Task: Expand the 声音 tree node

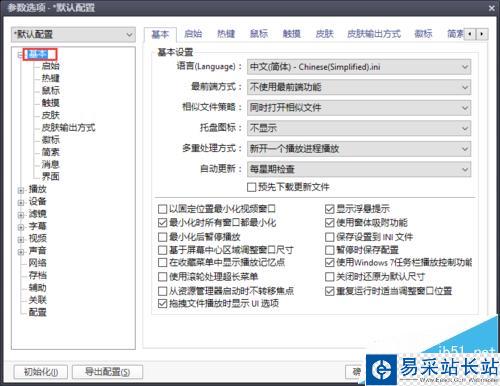Action: pos(21,252)
